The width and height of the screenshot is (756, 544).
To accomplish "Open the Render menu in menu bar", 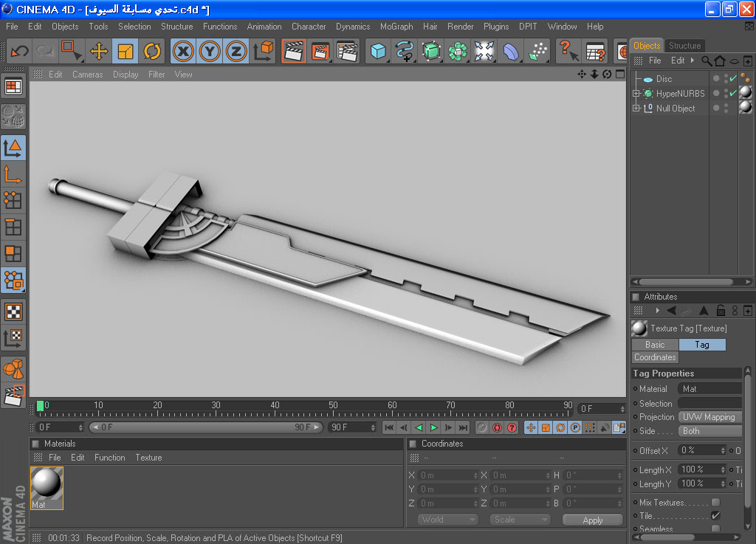I will pos(461,27).
